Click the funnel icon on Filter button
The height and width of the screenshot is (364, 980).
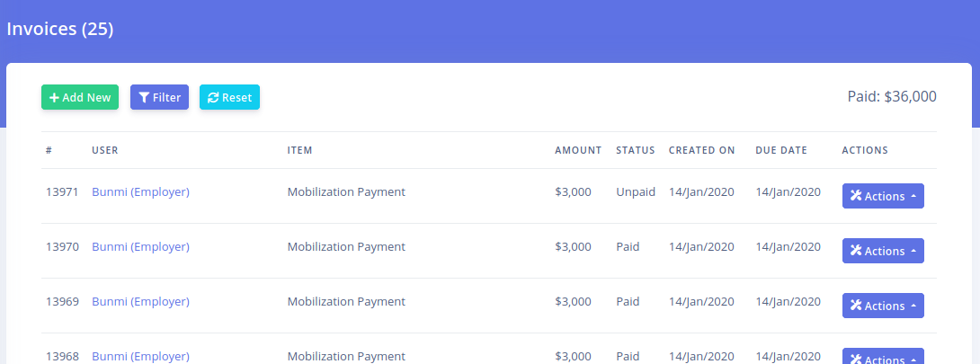(x=144, y=98)
